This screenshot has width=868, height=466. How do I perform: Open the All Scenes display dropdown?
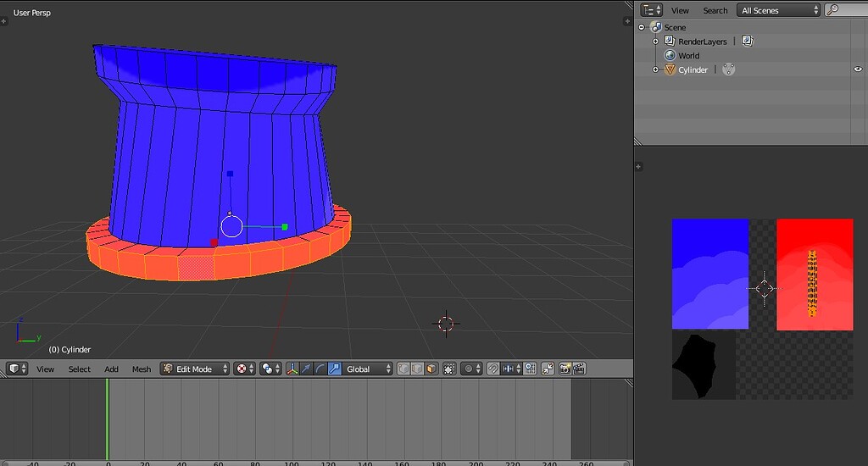click(779, 10)
